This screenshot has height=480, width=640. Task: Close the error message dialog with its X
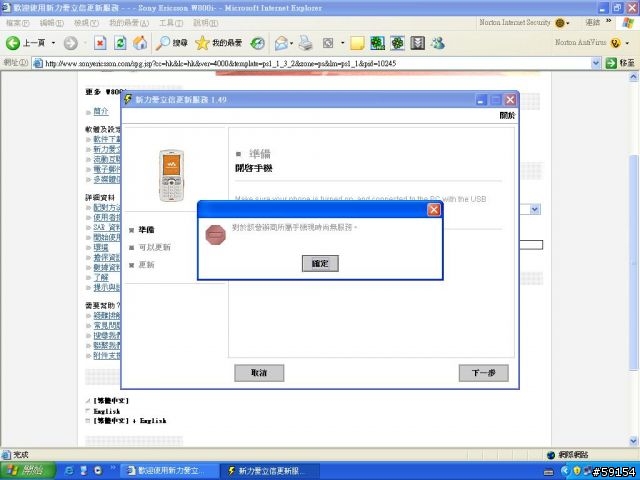(433, 210)
